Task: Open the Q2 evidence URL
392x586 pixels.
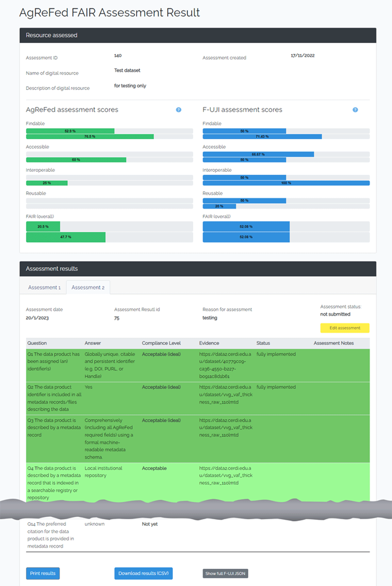Action: click(226, 395)
